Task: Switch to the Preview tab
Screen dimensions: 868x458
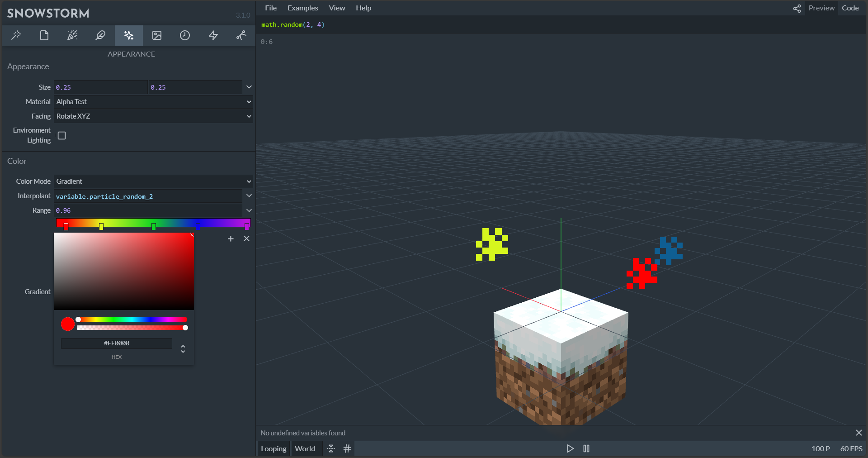Action: pos(821,8)
